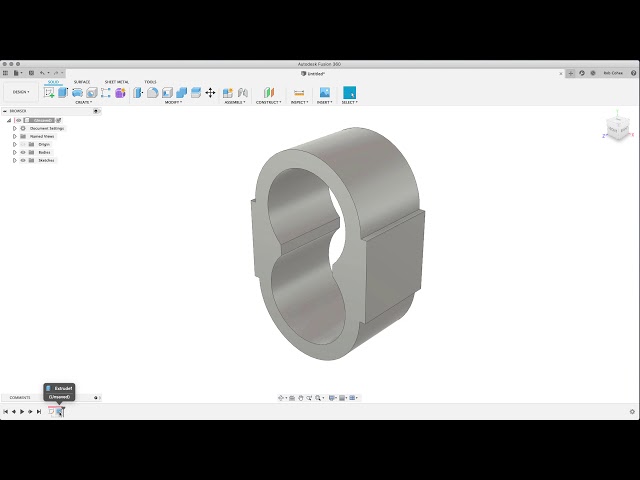Go to beginning of the timeline
Viewport: 640px width, 480px height.
click(5, 412)
